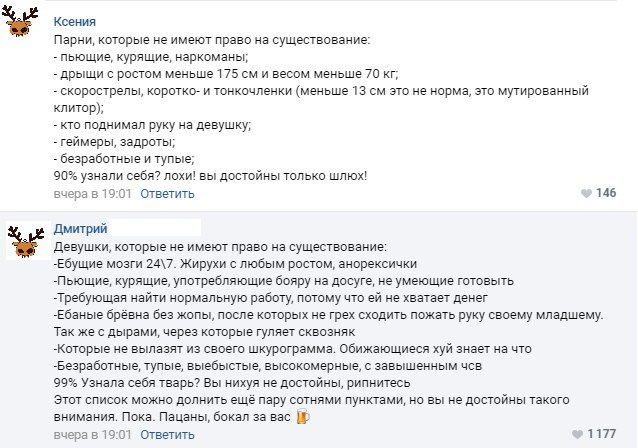Click the 1177 likes counter
The width and height of the screenshot is (638, 448).
coord(601,435)
